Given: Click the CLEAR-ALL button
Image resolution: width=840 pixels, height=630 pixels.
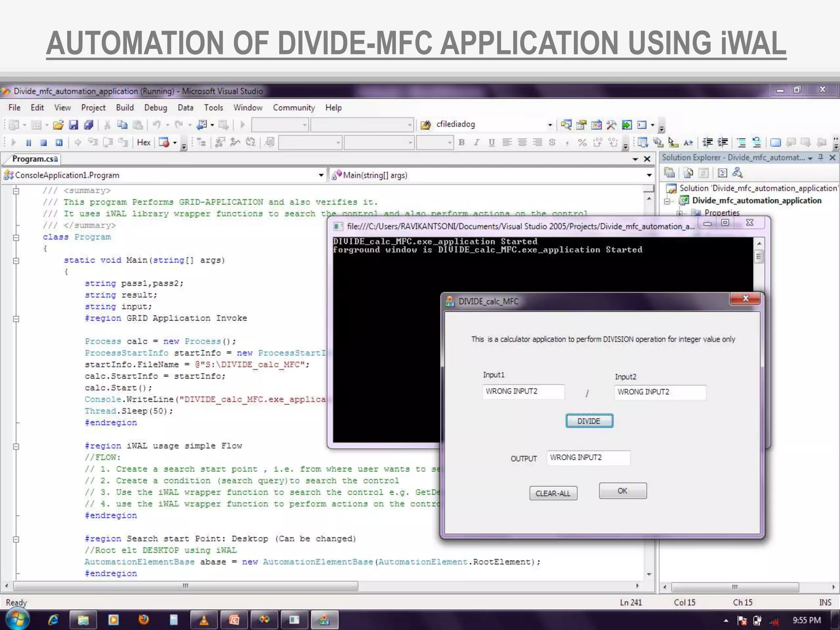Looking at the screenshot, I should click(553, 493).
